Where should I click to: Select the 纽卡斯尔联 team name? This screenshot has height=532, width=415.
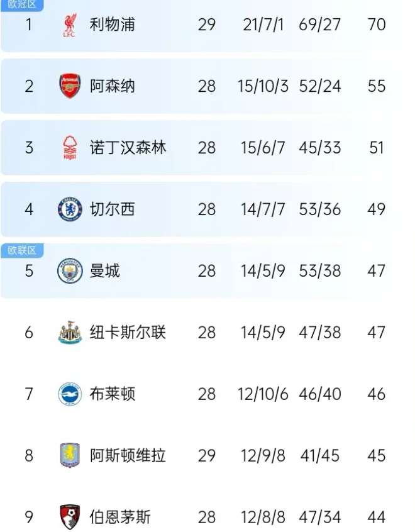[128, 332]
